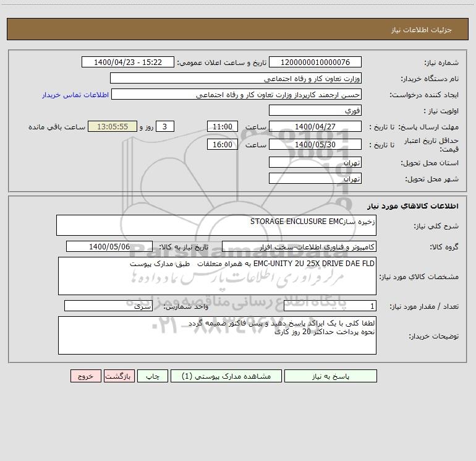The height and width of the screenshot is (461, 476).
Task: Click the شماره نیاز label
Action: pos(441,63)
